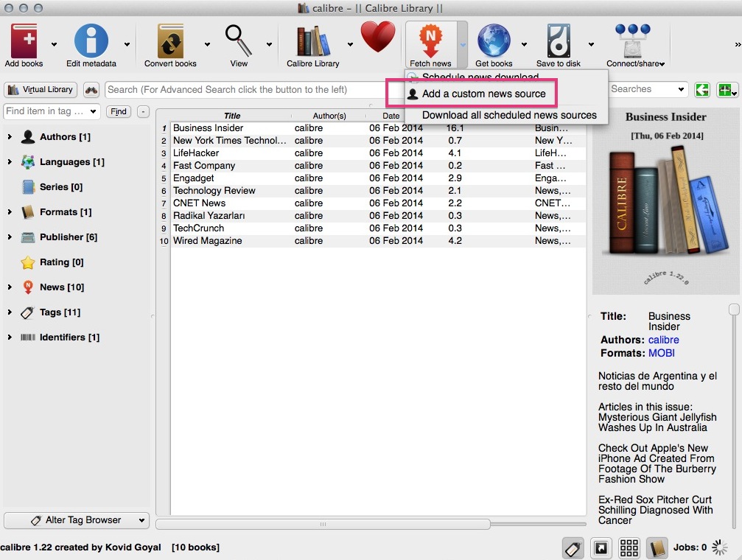Click the collapse all minus button
The height and width of the screenshot is (560, 742).
tap(143, 112)
